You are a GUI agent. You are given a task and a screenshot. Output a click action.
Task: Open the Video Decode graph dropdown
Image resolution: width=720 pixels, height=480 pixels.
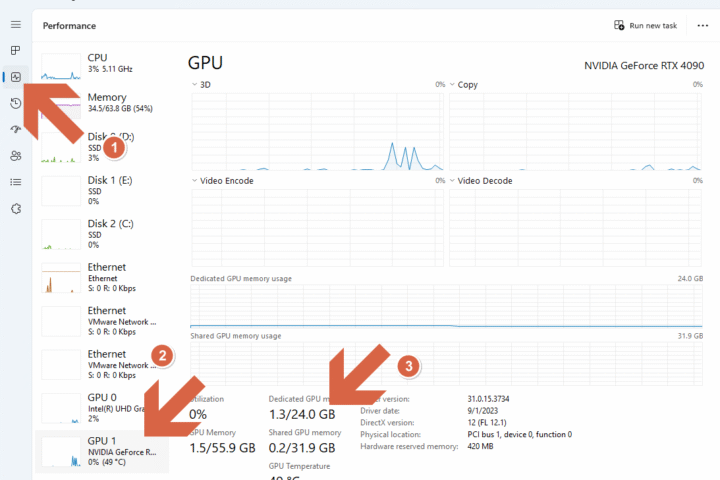pos(452,181)
